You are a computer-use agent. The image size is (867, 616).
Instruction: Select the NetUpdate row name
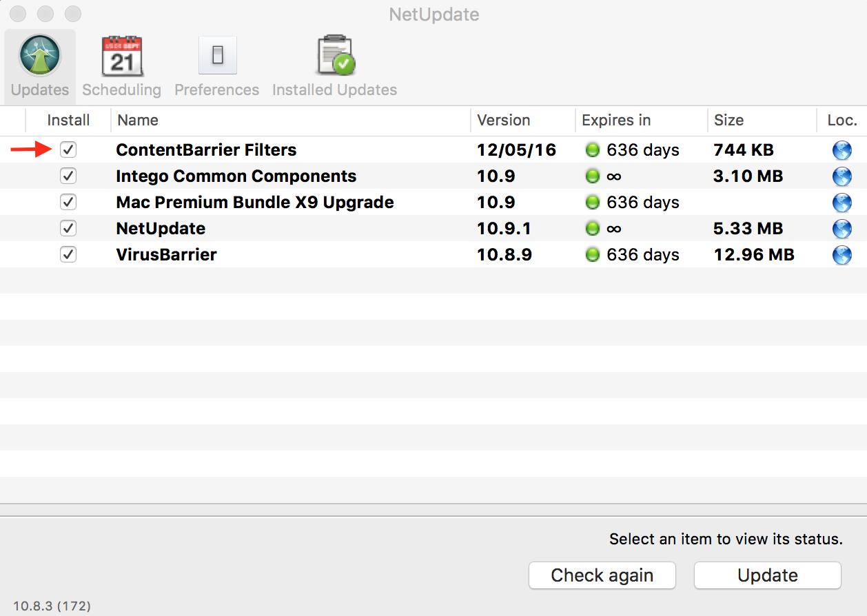pyautogui.click(x=161, y=229)
